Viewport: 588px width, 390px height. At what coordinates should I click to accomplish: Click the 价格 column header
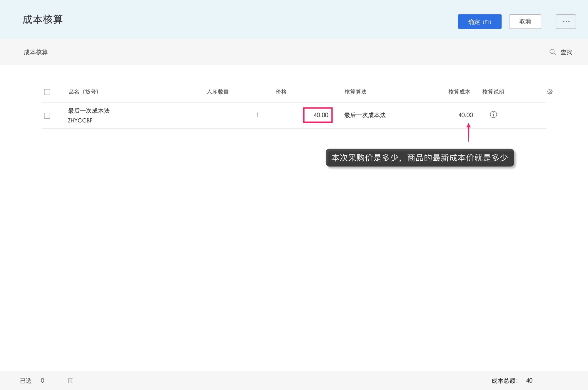click(x=281, y=92)
